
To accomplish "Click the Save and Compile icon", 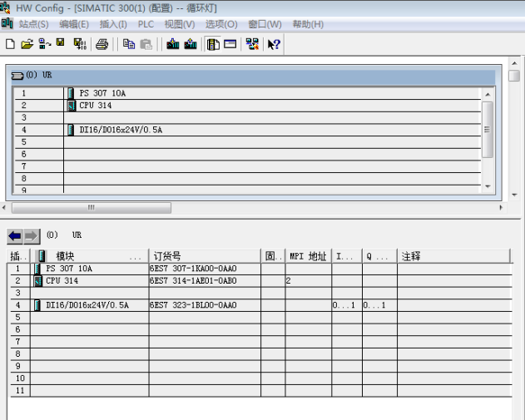I will 80,43.
